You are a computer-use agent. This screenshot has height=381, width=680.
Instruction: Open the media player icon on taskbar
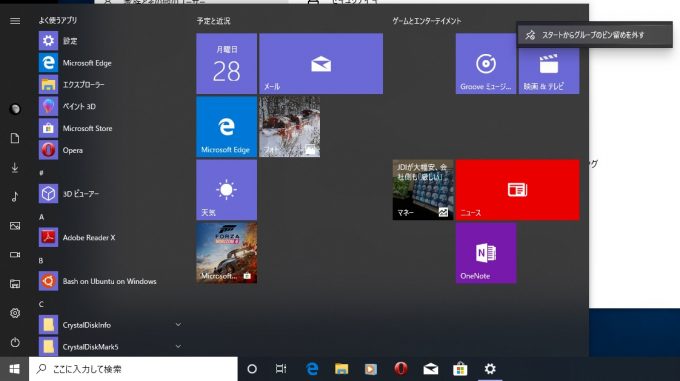tap(371, 369)
